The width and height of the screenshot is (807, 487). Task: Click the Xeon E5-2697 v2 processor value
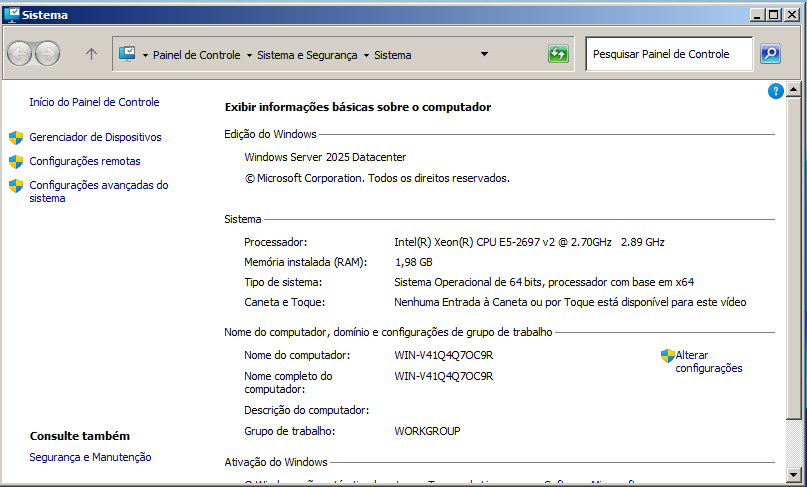pyautogui.click(x=529, y=242)
